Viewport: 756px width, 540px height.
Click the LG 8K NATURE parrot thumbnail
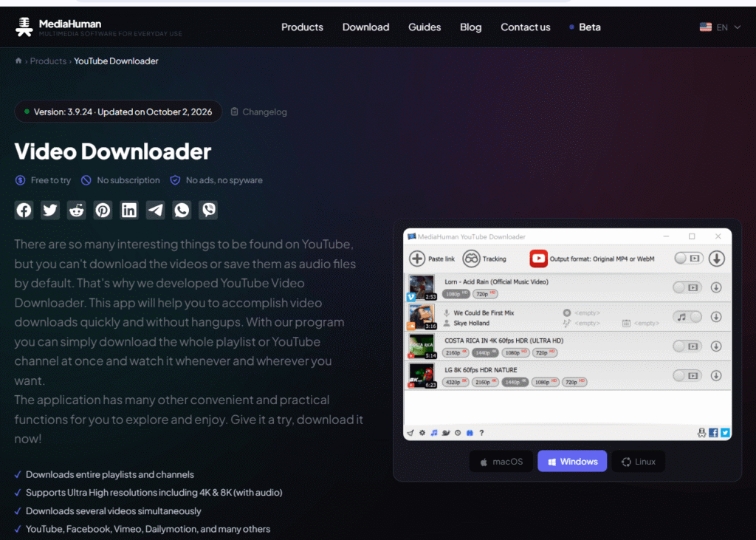click(x=422, y=376)
